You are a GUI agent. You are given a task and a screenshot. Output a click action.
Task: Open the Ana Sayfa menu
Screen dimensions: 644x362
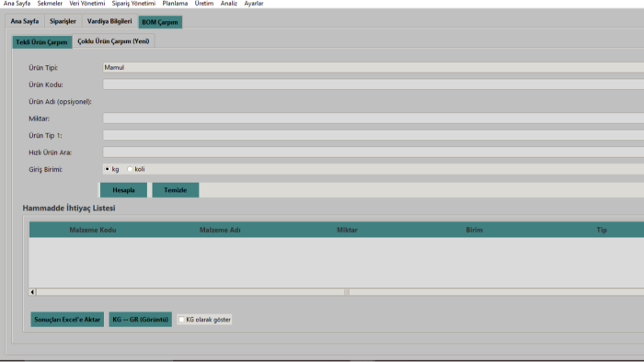pos(17,4)
